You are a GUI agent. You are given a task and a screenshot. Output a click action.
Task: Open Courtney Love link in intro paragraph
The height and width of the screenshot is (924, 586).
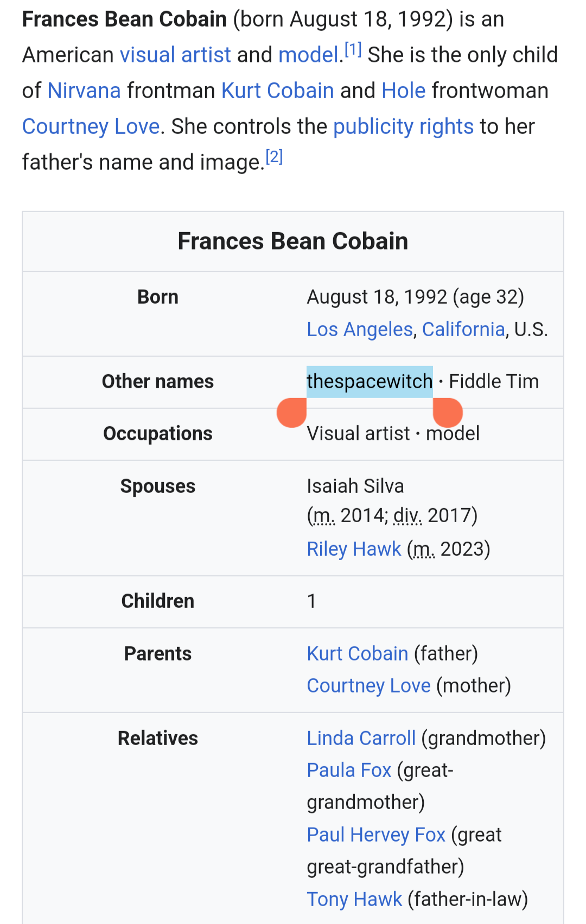(91, 126)
